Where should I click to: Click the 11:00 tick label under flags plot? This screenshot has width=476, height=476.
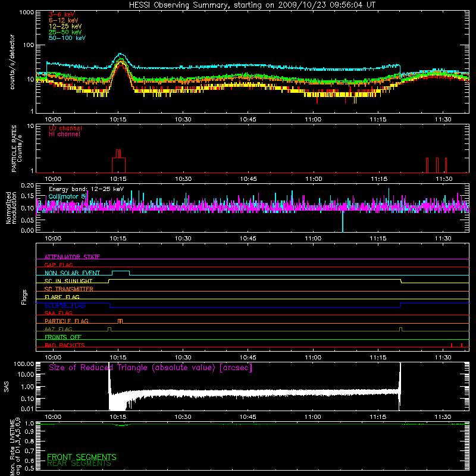313,358
